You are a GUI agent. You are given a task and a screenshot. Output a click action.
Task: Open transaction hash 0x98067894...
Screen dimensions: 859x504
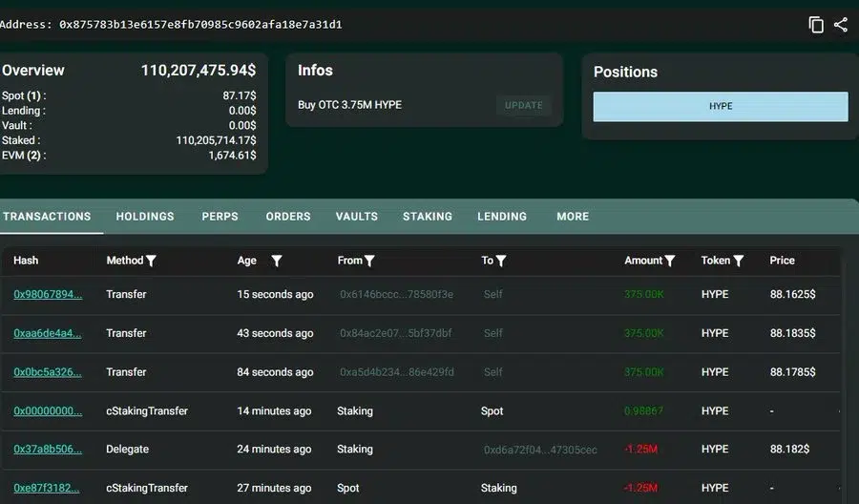tap(48, 294)
